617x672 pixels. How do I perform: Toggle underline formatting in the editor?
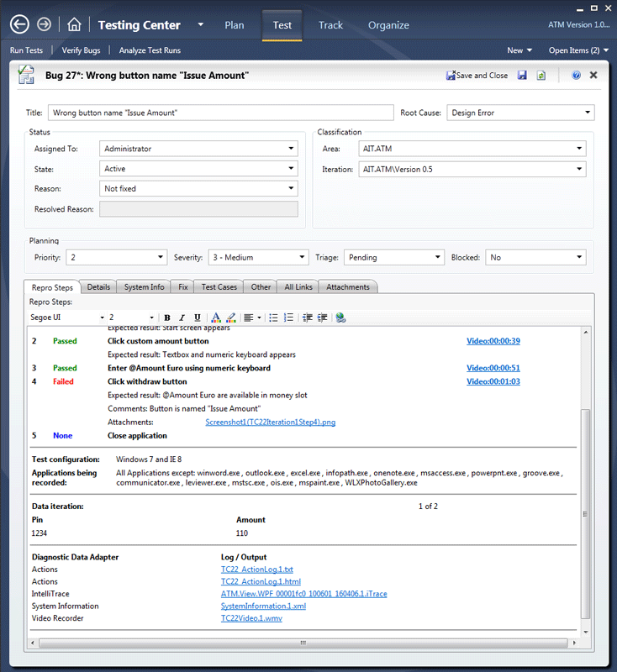198,318
